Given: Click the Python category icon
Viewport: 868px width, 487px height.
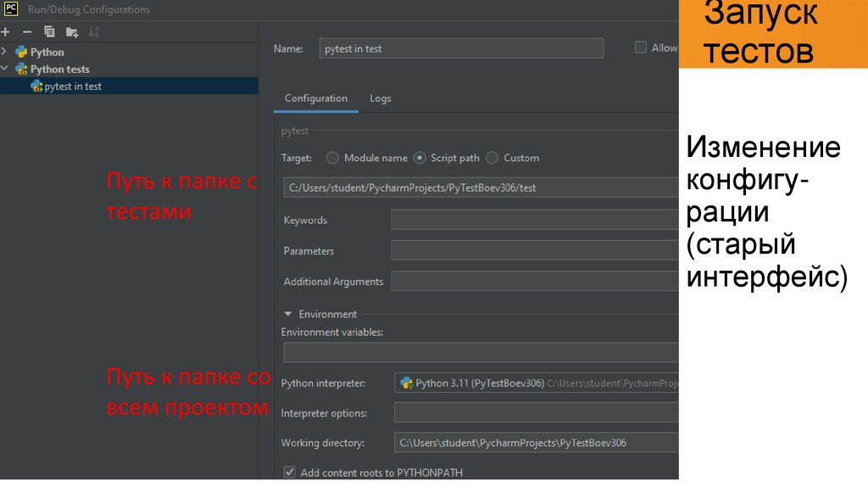Looking at the screenshot, I should pyautogui.click(x=21, y=52).
